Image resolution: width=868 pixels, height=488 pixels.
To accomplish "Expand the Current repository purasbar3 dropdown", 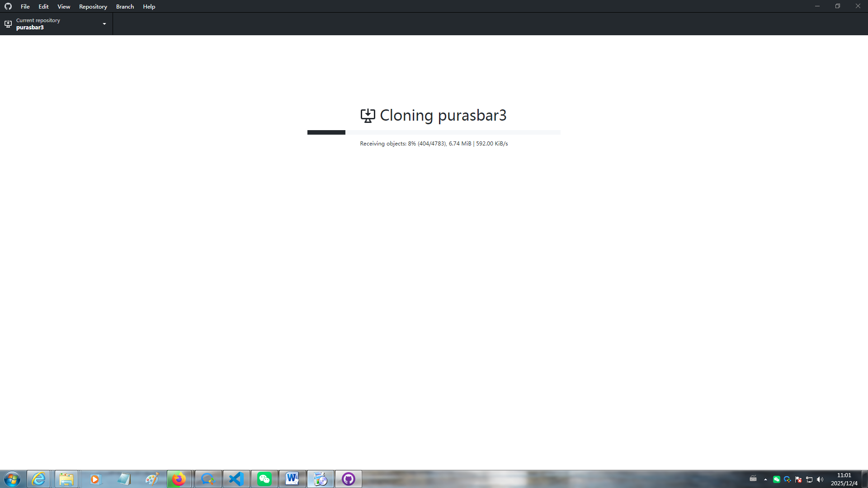I will (56, 24).
